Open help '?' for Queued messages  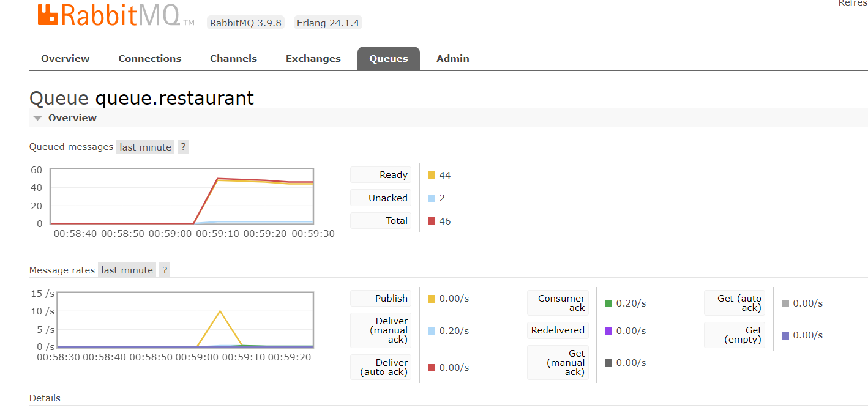coord(183,147)
